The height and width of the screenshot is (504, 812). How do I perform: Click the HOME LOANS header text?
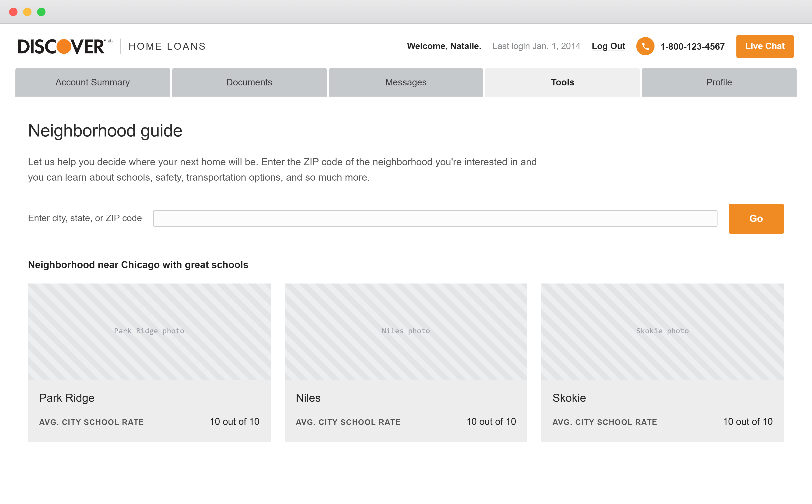(167, 46)
